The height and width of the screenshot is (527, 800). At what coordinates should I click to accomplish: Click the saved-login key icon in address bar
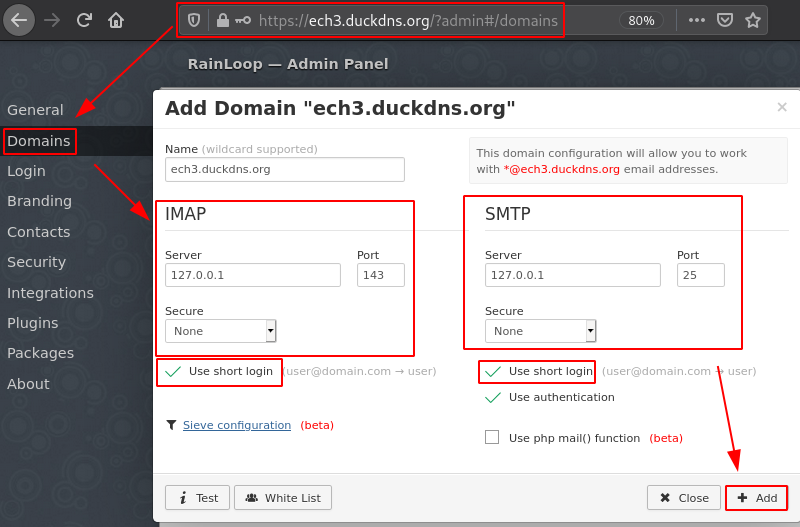point(242,20)
